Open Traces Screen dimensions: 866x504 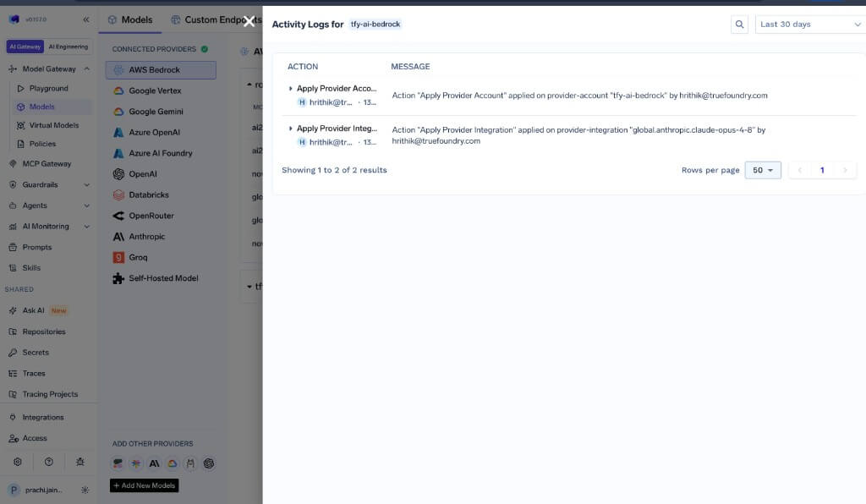click(x=34, y=373)
